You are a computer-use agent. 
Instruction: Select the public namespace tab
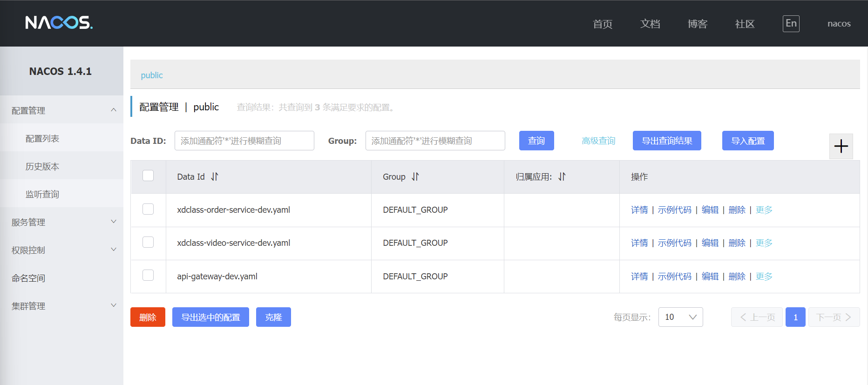tap(152, 75)
